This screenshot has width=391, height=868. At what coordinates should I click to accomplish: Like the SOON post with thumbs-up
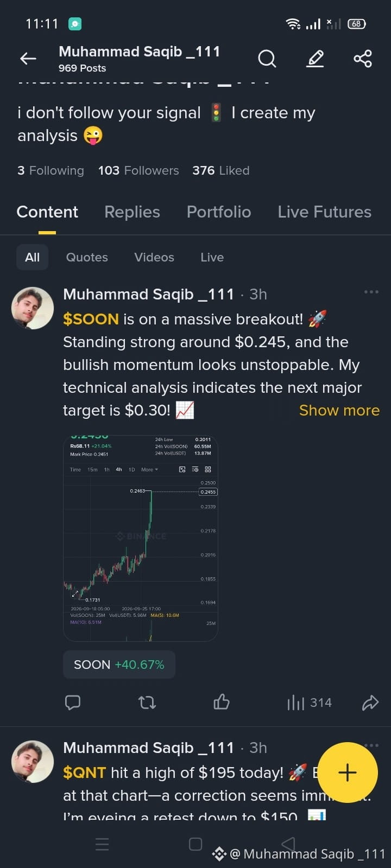(222, 703)
